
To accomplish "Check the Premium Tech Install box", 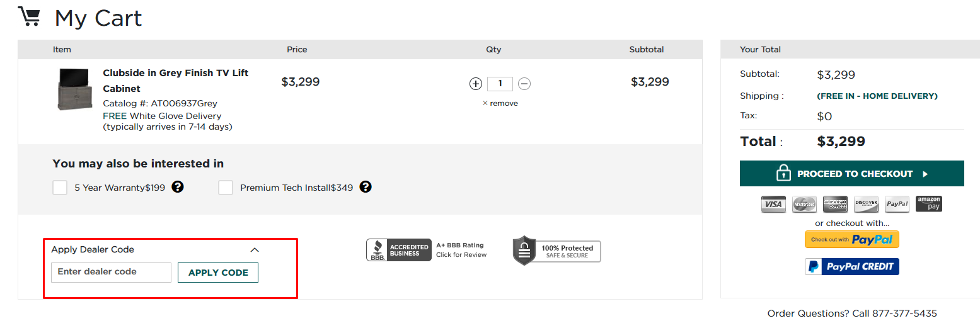I will 226,187.
